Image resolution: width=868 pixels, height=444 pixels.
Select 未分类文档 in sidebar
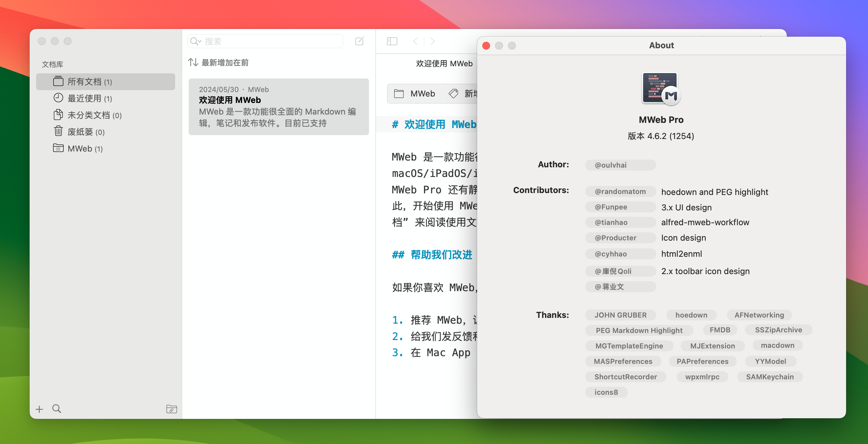88,115
